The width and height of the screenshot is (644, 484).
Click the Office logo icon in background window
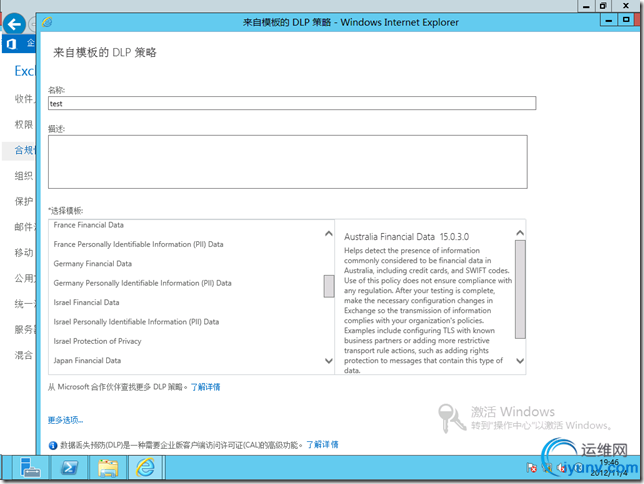pyautogui.click(x=11, y=44)
